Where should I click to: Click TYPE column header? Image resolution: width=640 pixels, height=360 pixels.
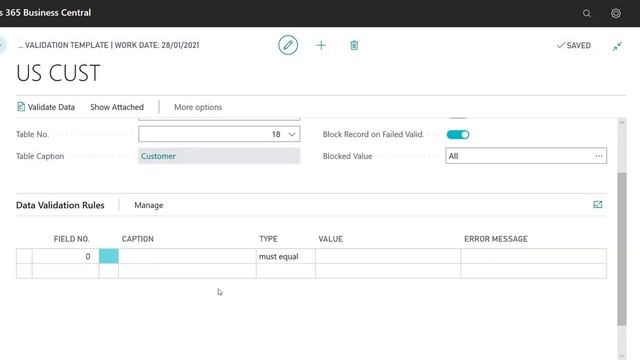(x=268, y=239)
